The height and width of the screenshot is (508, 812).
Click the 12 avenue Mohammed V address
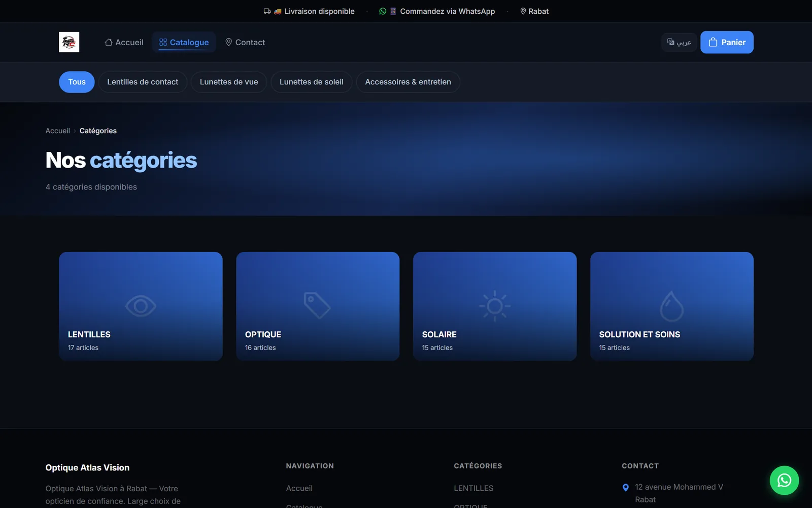pos(679,487)
